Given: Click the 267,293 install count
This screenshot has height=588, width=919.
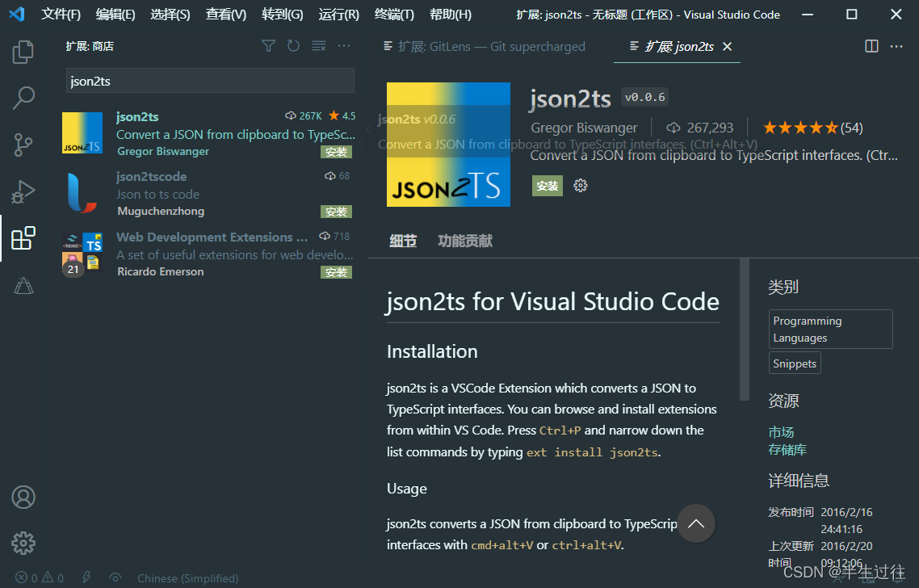Looking at the screenshot, I should 700,128.
